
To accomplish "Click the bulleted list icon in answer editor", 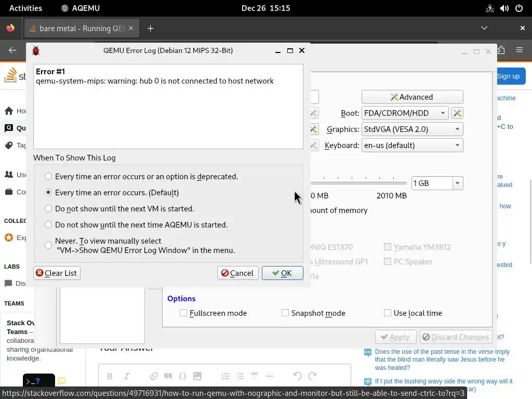I will click(x=240, y=376).
